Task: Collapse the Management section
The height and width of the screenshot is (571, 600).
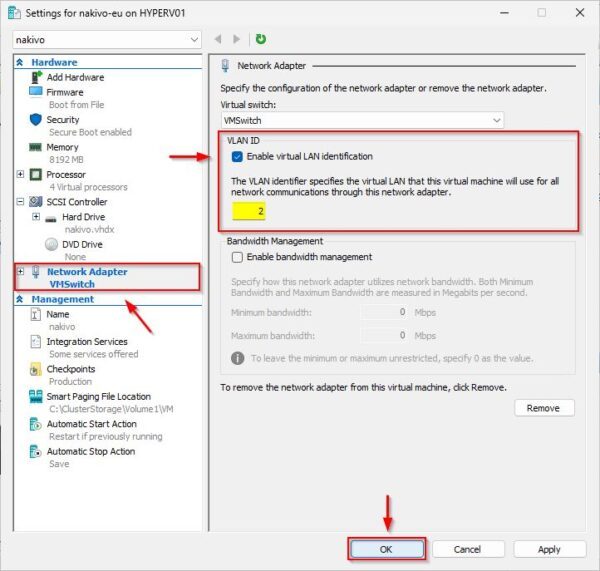Action: [x=20, y=299]
